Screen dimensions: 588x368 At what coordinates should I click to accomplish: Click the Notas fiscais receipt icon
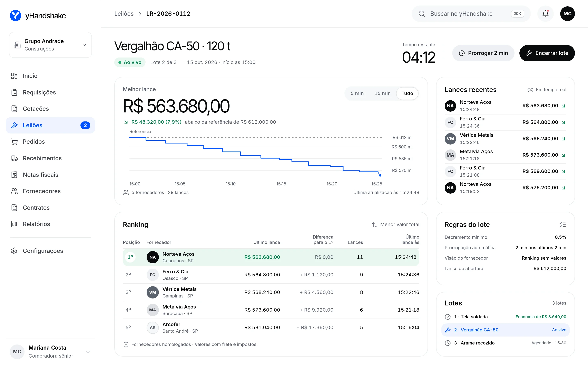(14, 175)
